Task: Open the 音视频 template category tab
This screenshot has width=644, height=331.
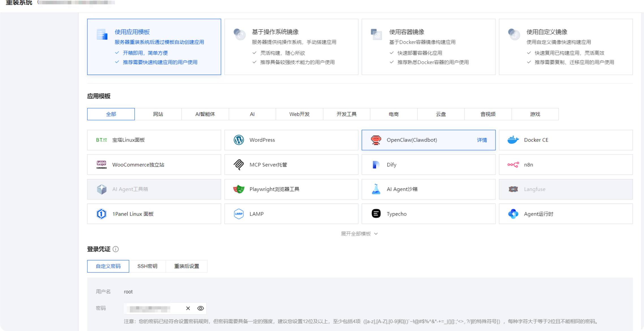Action: [x=488, y=114]
